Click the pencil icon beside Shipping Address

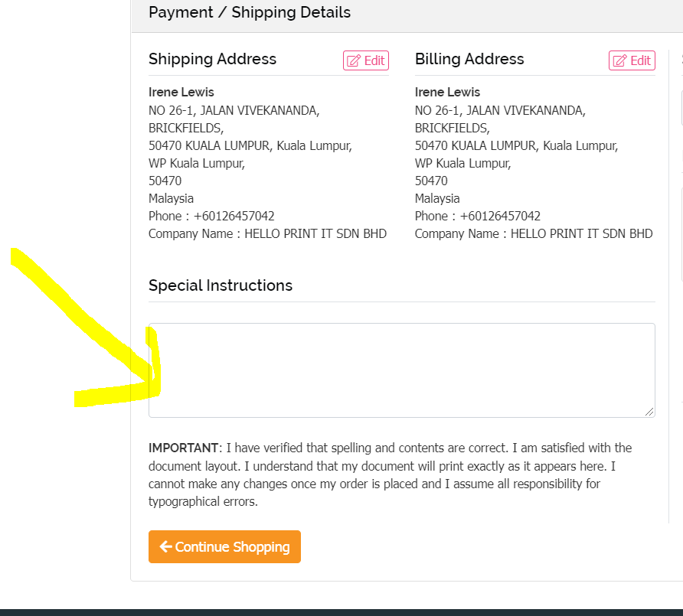[354, 61]
